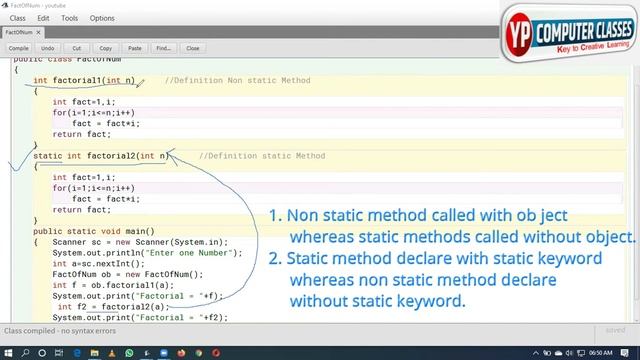The width and height of the screenshot is (640, 360).
Task: Click the line 'int factorial1(int n)'
Action: point(84,80)
